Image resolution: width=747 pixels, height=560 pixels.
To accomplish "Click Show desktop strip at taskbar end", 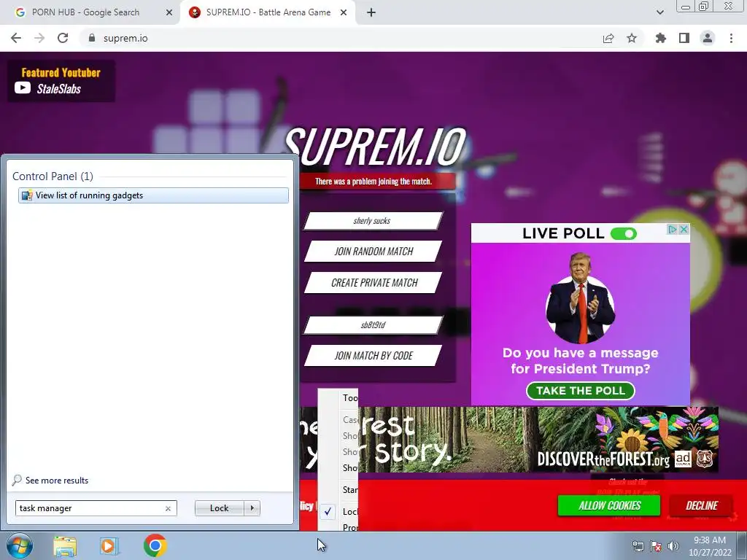I will (742, 545).
